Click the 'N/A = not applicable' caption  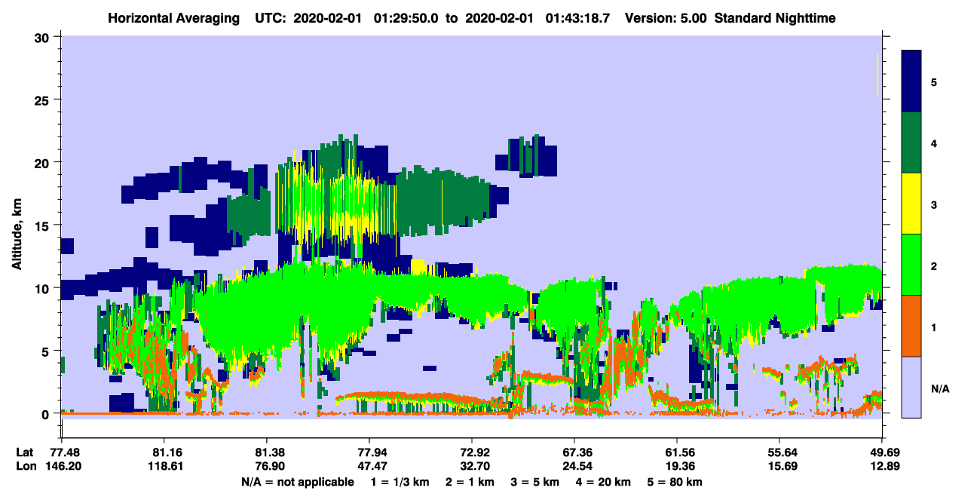297,482
